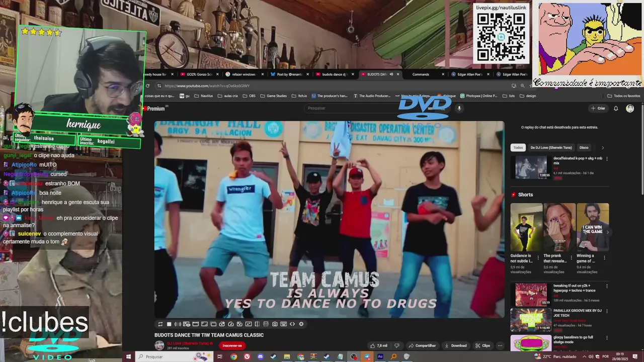This screenshot has height=362, width=644.
Task: Select the Disco filter chip
Action: (x=584, y=148)
